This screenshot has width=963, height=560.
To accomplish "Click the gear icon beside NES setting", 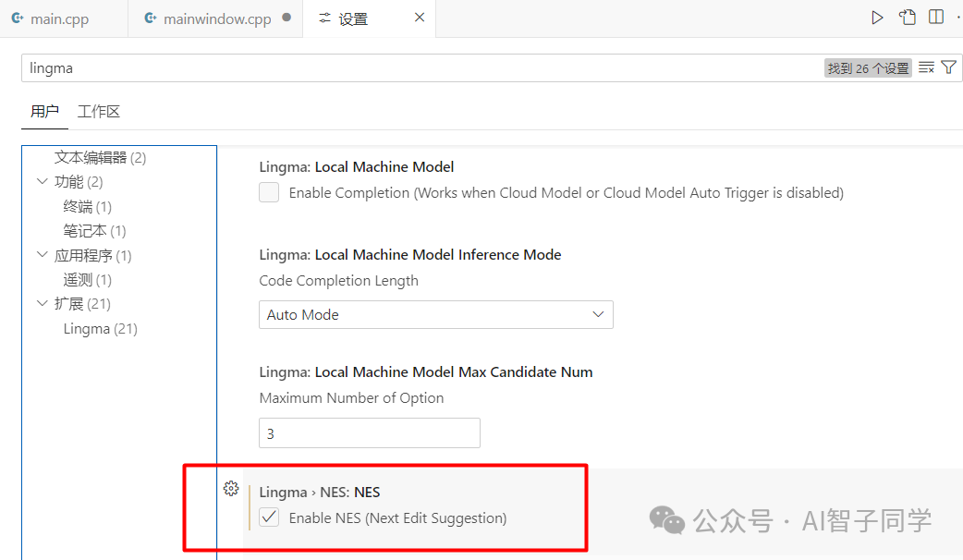I will 231,489.
